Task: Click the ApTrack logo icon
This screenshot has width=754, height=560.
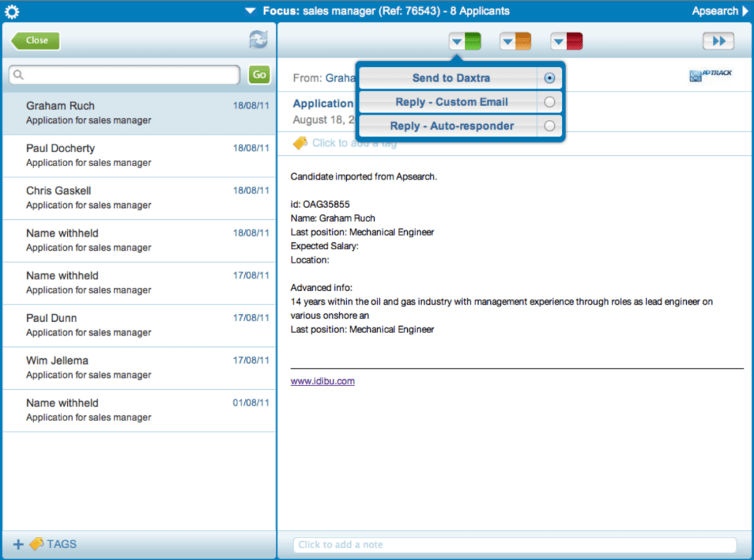Action: [x=710, y=75]
